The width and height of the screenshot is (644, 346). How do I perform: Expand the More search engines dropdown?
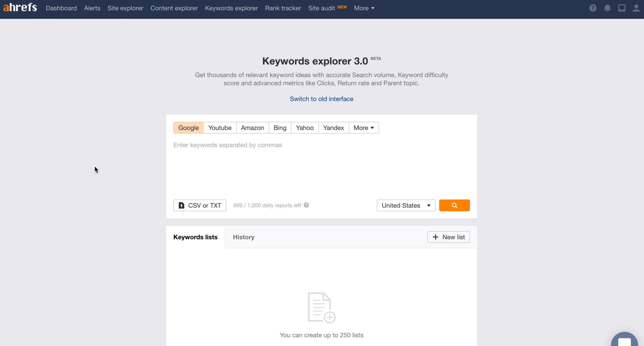[x=364, y=128]
